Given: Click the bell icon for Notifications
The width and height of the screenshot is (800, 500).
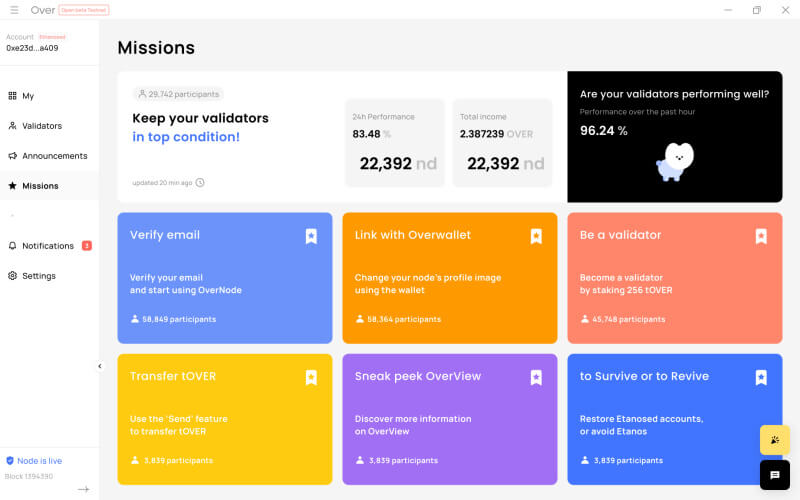Looking at the screenshot, I should point(12,246).
